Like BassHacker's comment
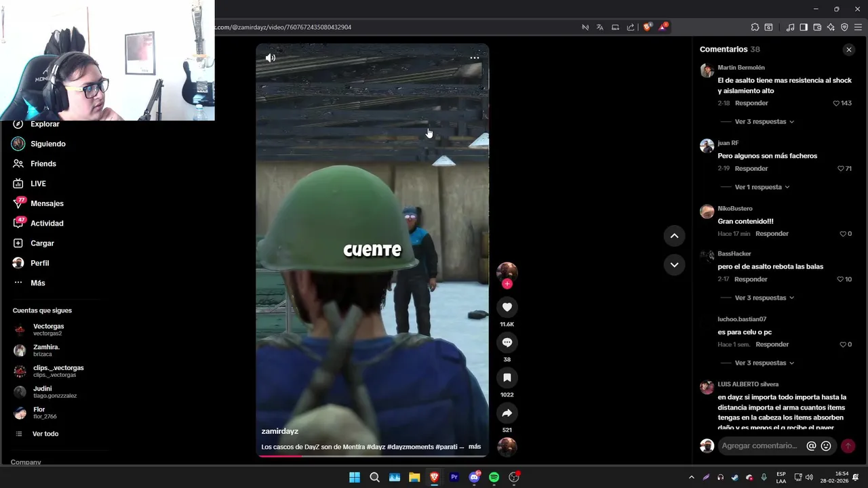This screenshot has height=488, width=868. 840,279
